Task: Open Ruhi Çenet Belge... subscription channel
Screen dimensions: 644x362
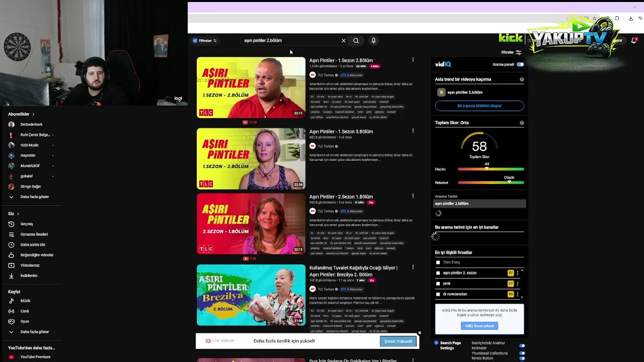Action: [x=30, y=135]
